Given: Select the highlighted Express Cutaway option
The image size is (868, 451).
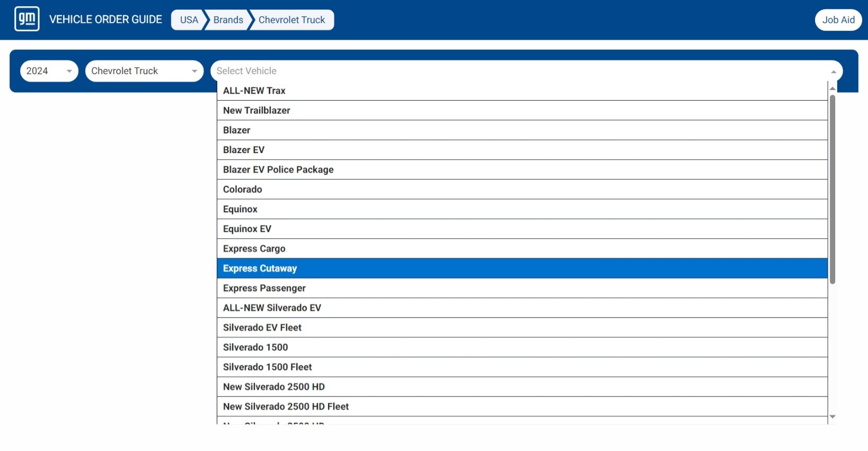Looking at the screenshot, I should click(x=522, y=268).
